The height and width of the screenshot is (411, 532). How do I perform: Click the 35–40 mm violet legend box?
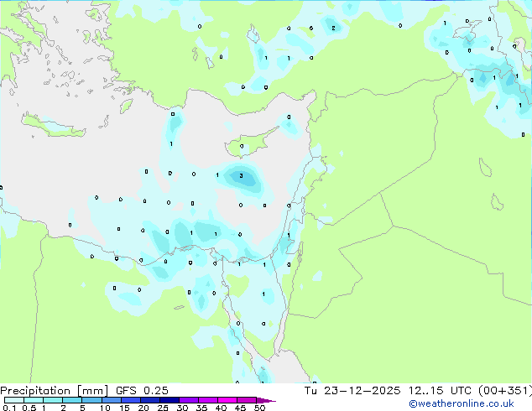coord(207,400)
